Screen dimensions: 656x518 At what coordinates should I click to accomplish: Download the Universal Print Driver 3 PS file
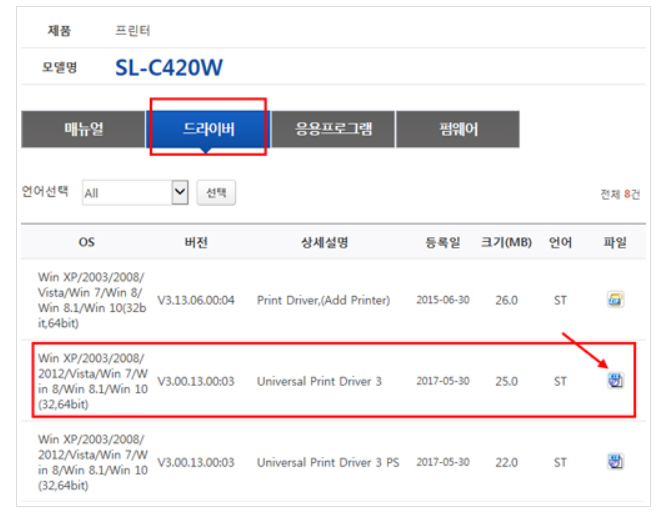point(615,462)
